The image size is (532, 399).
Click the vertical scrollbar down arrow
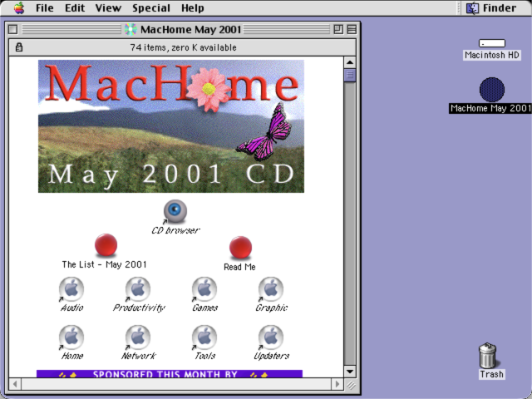coord(350,372)
